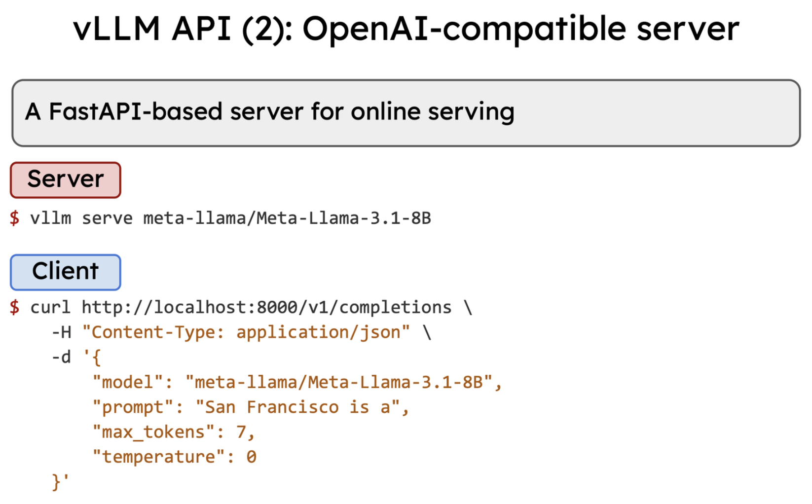Select the 'Content-Type: application/json' header string

pos(246,332)
